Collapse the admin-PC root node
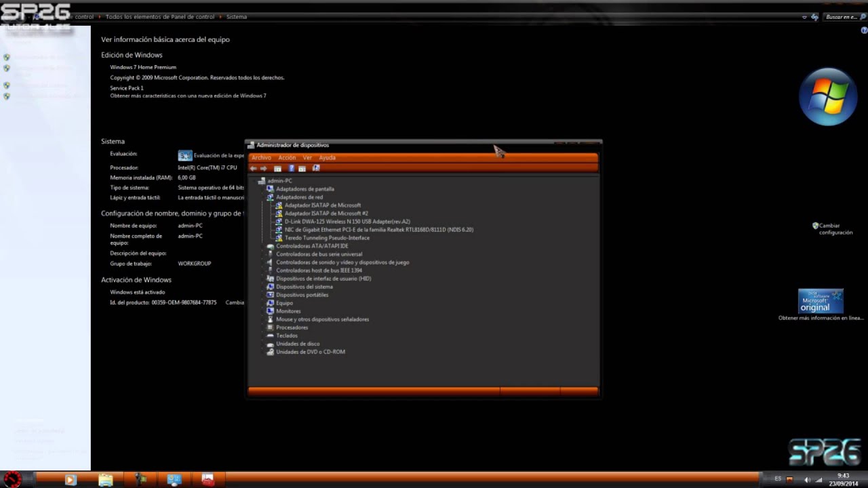 coord(254,181)
